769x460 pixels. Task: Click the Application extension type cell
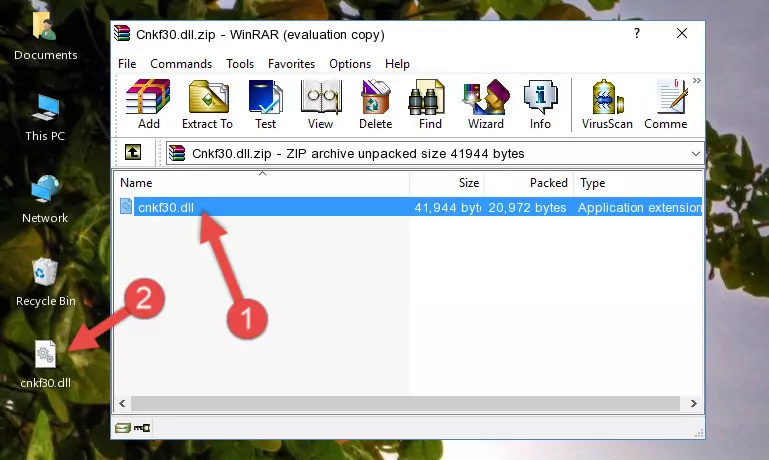coord(640,207)
